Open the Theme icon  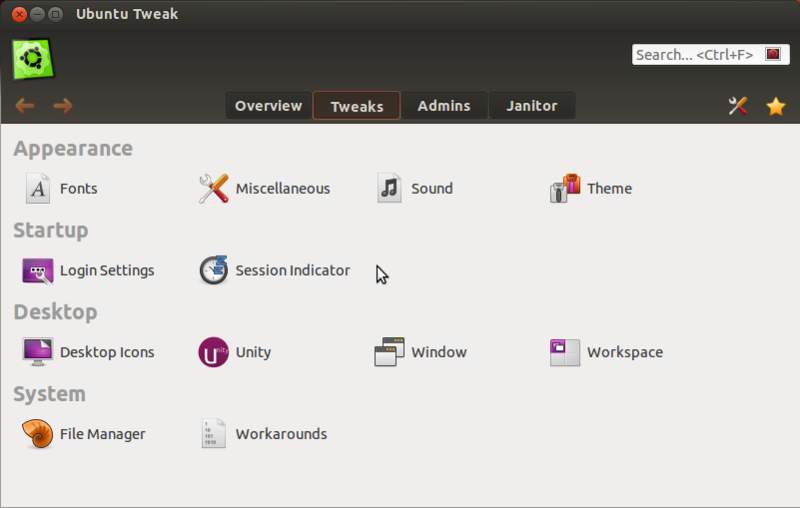click(x=565, y=188)
